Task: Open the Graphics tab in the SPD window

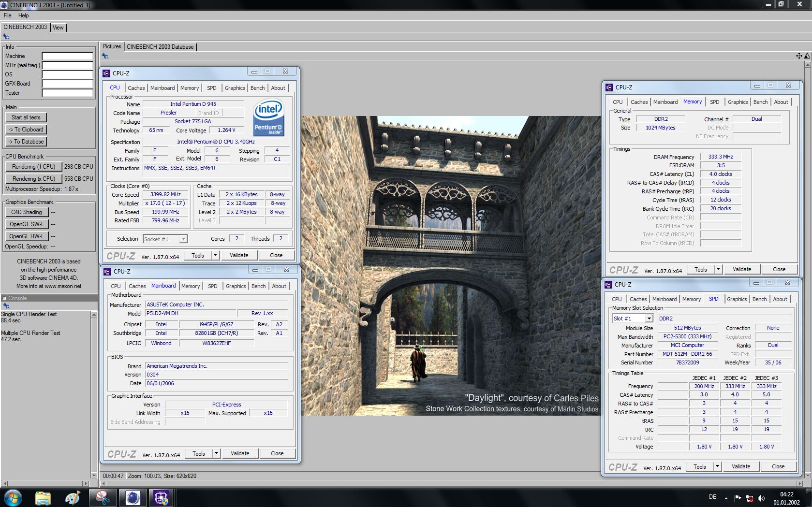Action: pyautogui.click(x=737, y=299)
